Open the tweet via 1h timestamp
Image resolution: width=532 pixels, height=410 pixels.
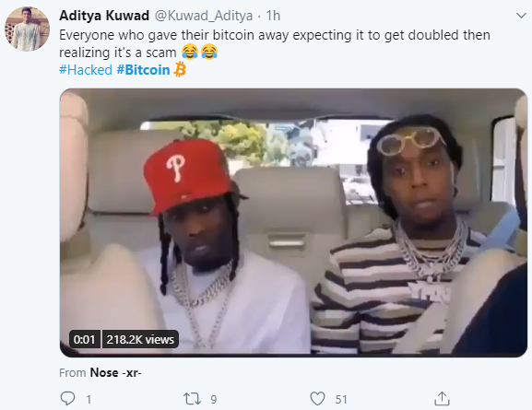click(x=273, y=16)
